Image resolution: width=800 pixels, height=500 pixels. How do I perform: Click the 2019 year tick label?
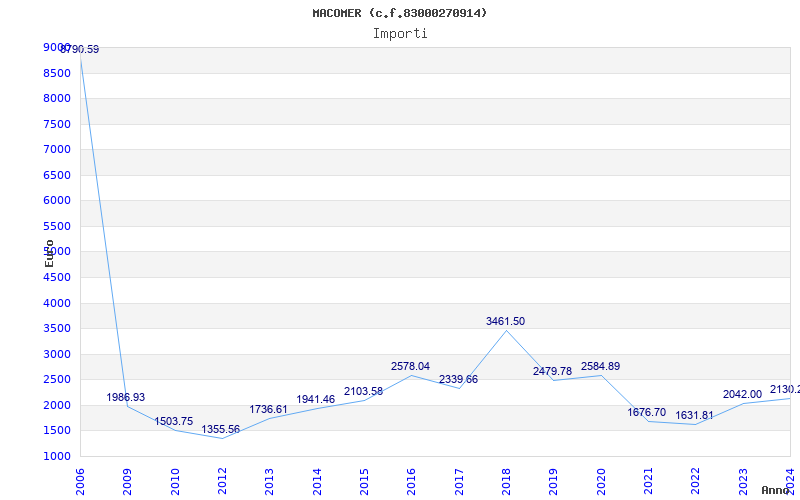tap(554, 482)
